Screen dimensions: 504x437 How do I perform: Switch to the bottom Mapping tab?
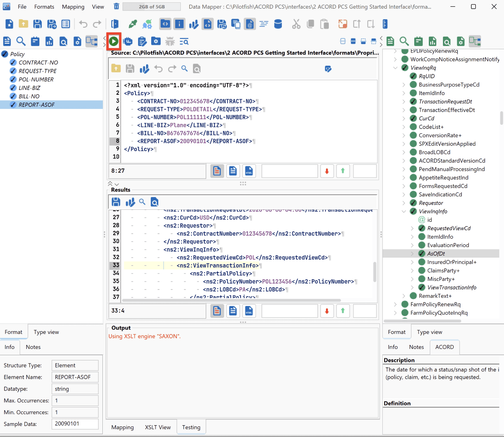click(x=122, y=427)
